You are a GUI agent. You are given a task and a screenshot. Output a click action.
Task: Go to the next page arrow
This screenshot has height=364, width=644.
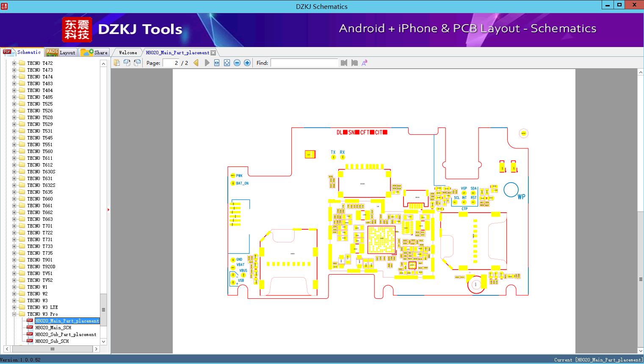[x=207, y=63]
